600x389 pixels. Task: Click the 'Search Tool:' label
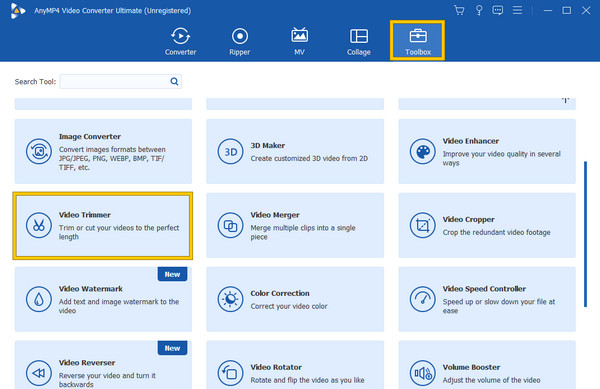(x=35, y=81)
